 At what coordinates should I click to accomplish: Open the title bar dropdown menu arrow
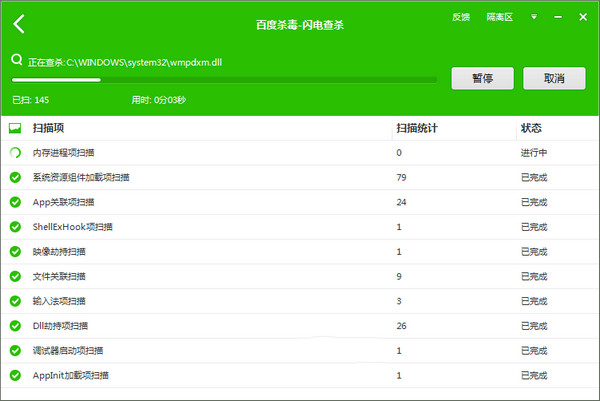(x=534, y=17)
